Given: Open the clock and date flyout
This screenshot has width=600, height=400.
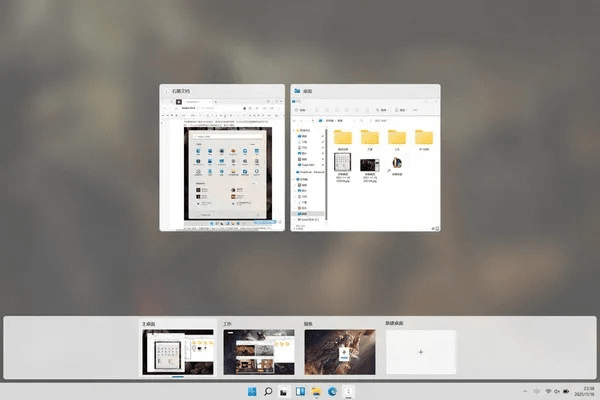Looking at the screenshot, I should [583, 389].
